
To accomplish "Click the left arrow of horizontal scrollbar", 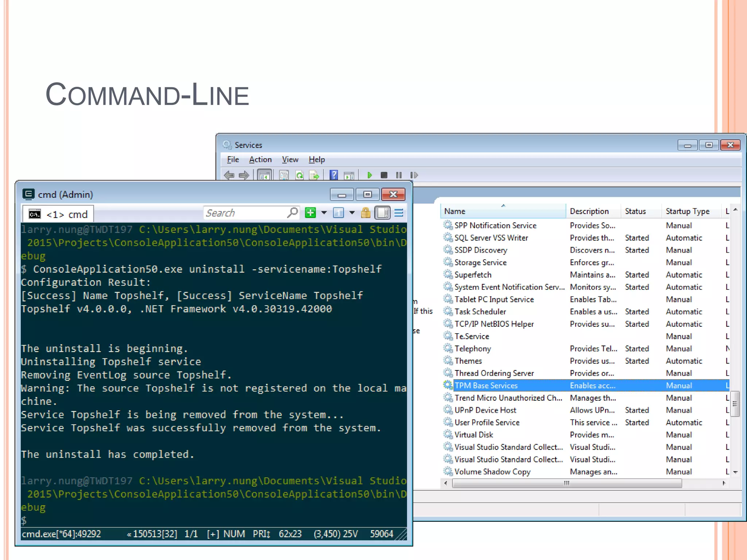I will [x=445, y=483].
